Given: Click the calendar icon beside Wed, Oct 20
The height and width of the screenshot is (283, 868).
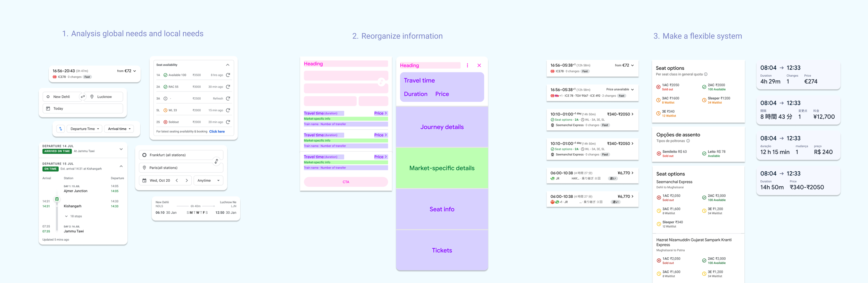Looking at the screenshot, I should coord(144,180).
